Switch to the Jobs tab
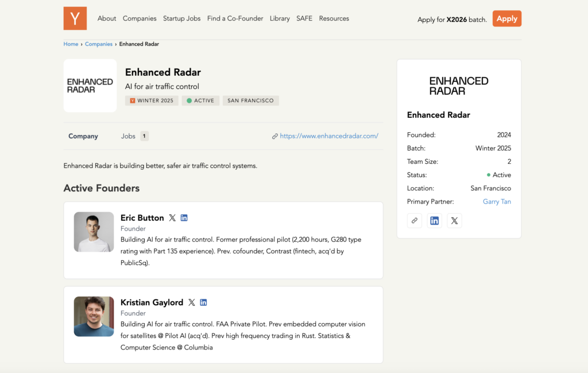The height and width of the screenshot is (373, 588). click(x=129, y=136)
